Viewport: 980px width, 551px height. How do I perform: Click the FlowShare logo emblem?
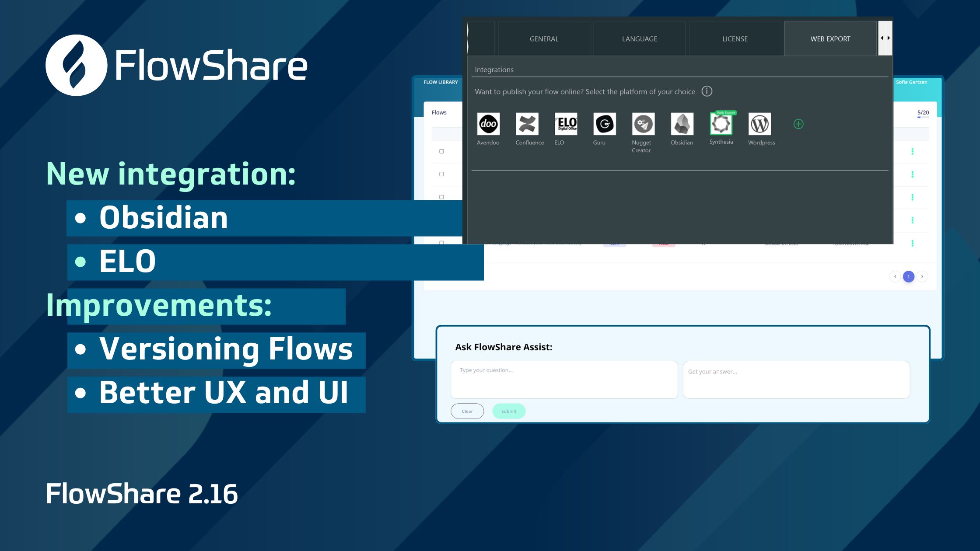77,65
